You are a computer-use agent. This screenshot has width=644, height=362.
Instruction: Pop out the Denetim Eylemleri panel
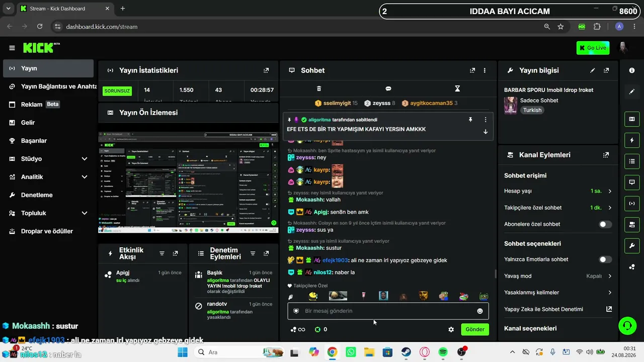click(266, 253)
